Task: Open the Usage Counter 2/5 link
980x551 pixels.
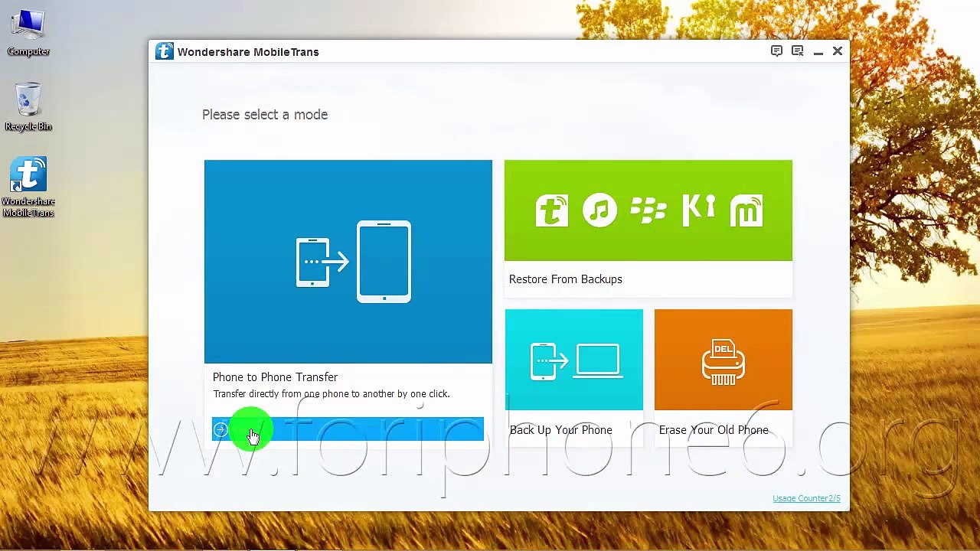Action: click(x=806, y=498)
